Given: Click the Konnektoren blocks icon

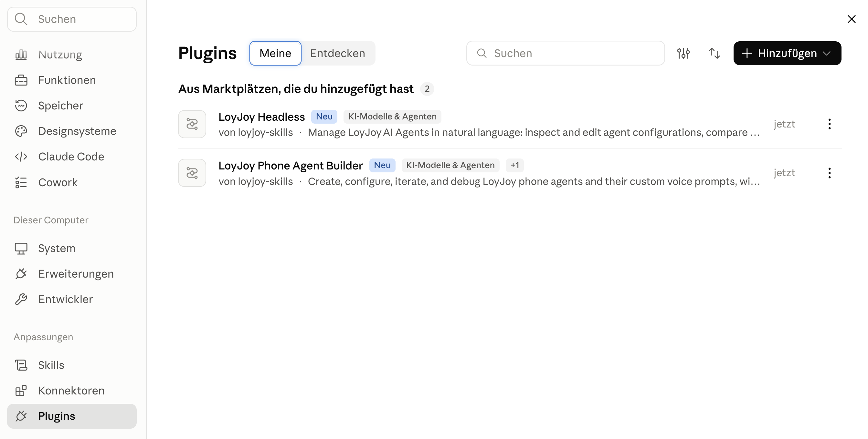Looking at the screenshot, I should coord(21,391).
